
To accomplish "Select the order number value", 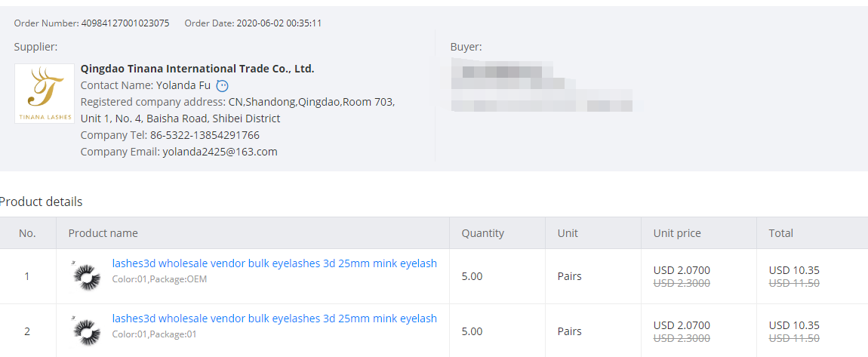I will (x=125, y=23).
